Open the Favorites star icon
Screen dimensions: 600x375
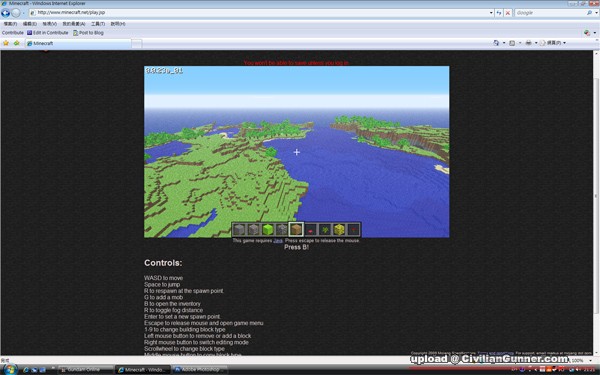pos(6,43)
